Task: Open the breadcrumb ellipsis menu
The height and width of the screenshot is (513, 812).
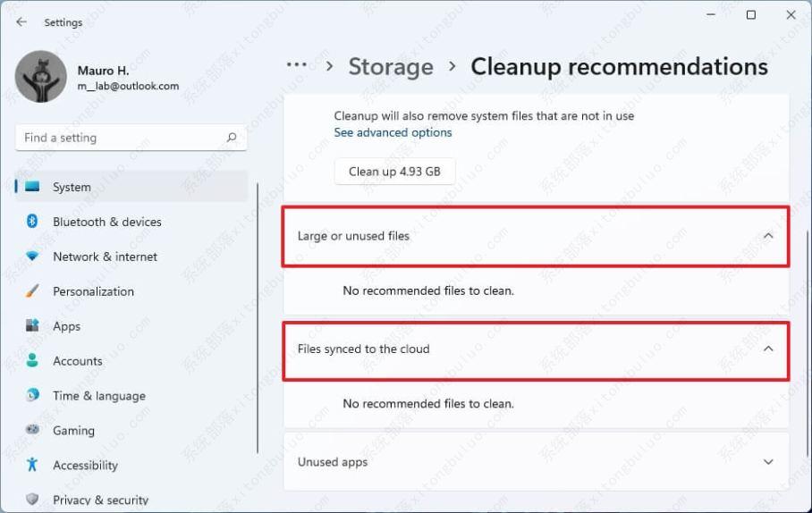Action: pyautogui.click(x=297, y=66)
